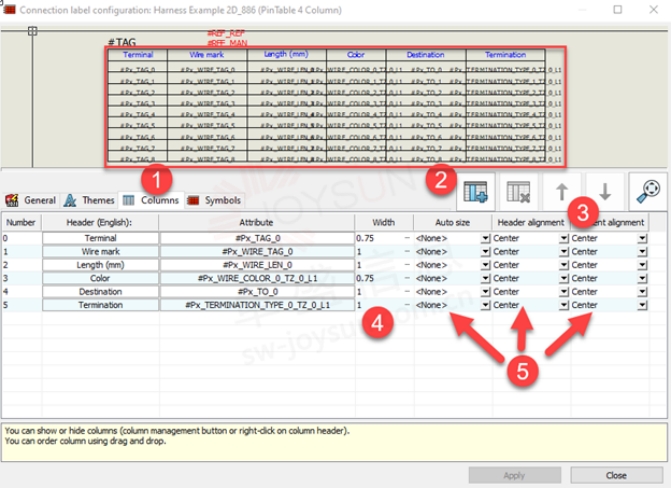Click the Delete column icon
672x488 pixels.
(x=518, y=192)
